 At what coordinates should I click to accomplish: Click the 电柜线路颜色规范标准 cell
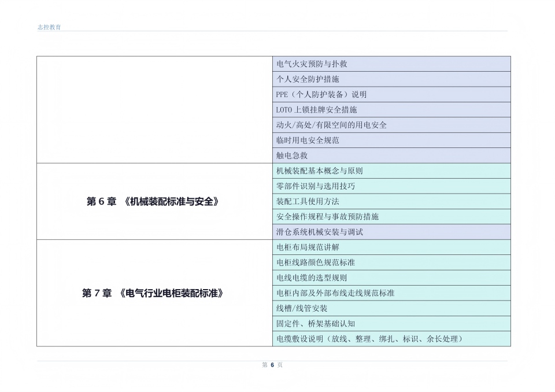pyautogui.click(x=391, y=262)
